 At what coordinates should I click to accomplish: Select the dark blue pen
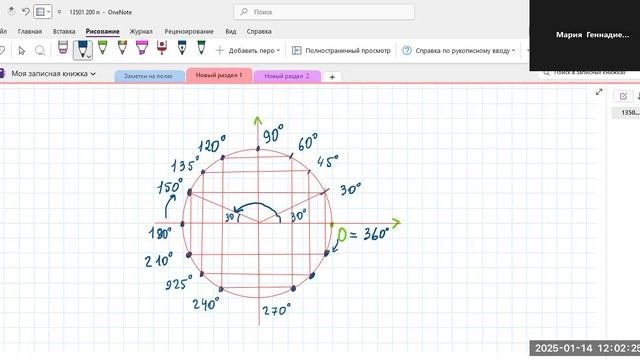[x=82, y=49]
